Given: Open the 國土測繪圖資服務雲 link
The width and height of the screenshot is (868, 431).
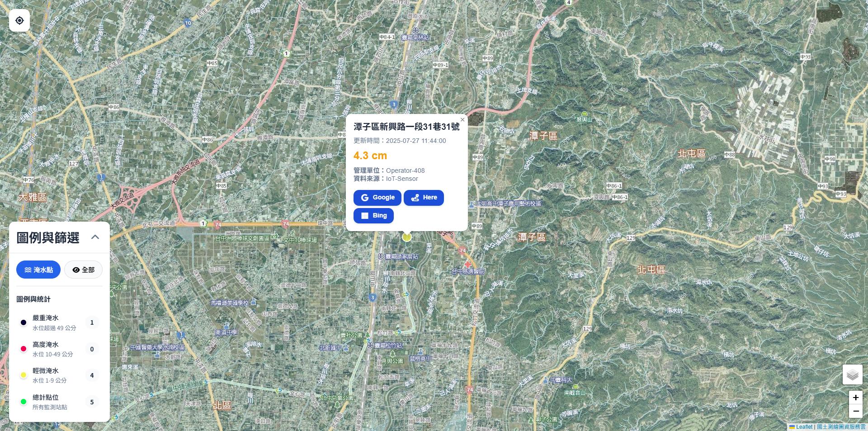Looking at the screenshot, I should click(841, 426).
